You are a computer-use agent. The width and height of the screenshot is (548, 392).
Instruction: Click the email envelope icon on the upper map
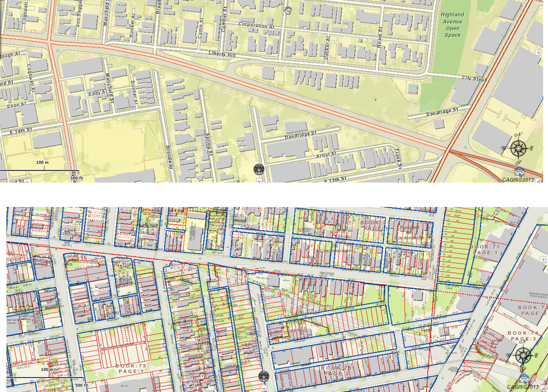coord(519,172)
